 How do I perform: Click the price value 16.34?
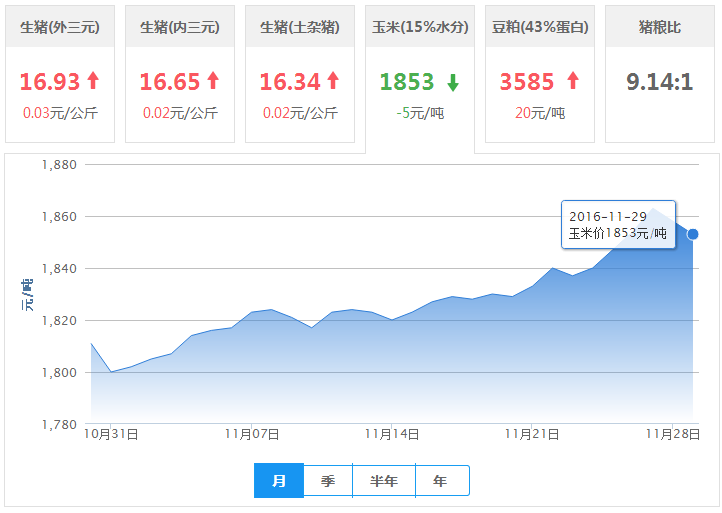click(x=290, y=82)
